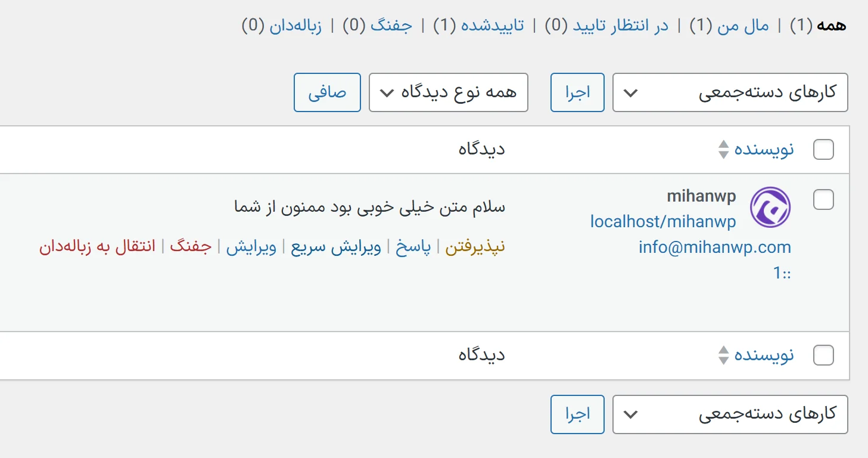Click the صافی filter button
Image resolution: width=868 pixels, height=458 pixels.
[327, 92]
